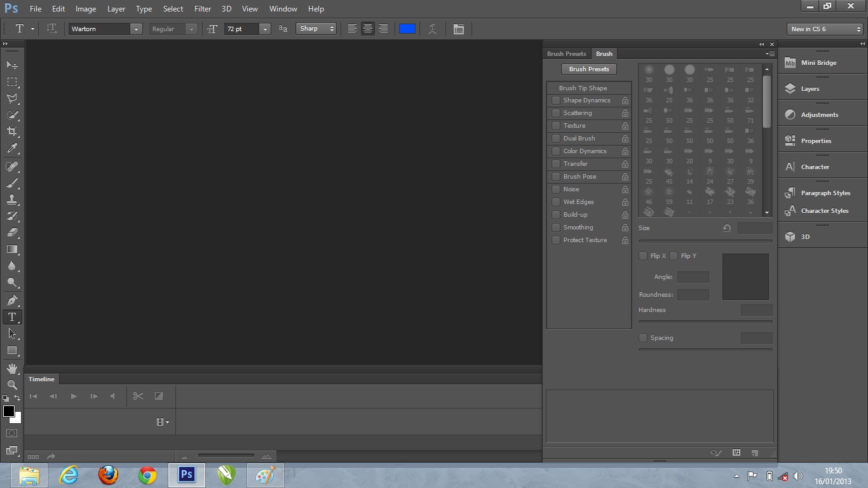Open the Tool Preset picker arrow
This screenshot has height=488, width=868.
click(x=32, y=29)
